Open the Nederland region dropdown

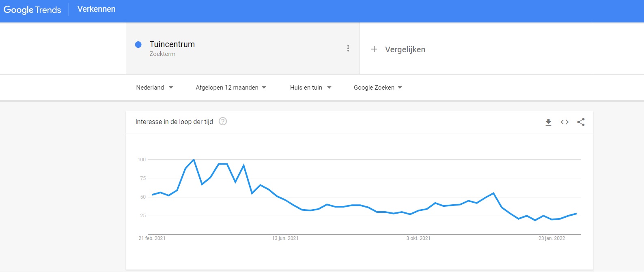[x=155, y=88]
